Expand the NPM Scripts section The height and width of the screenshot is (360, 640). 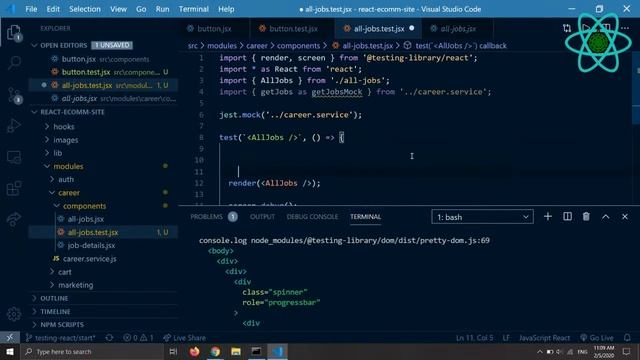104,324
